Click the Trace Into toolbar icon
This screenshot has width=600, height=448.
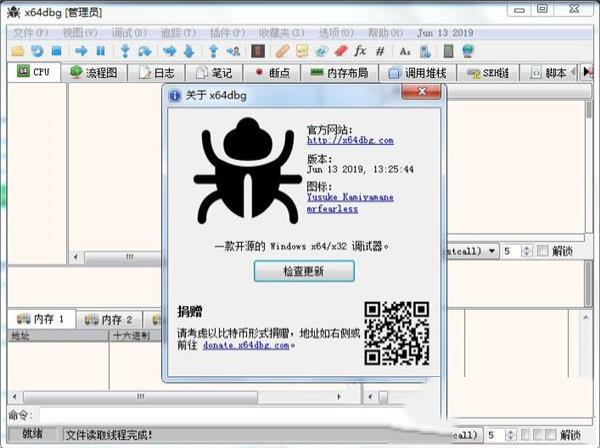tap(170, 51)
